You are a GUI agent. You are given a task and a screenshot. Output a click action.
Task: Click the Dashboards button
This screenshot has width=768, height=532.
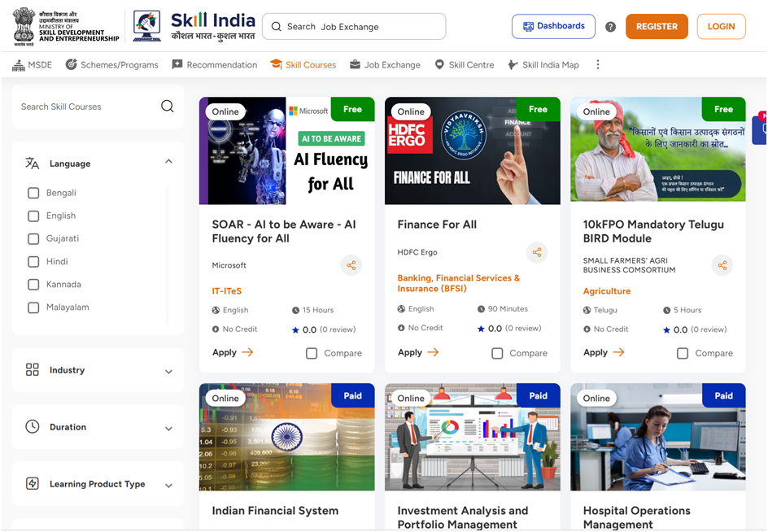(x=553, y=27)
